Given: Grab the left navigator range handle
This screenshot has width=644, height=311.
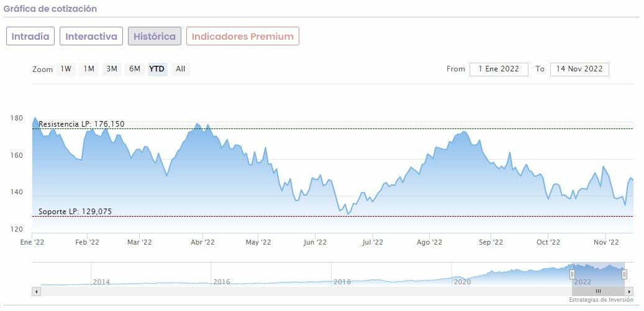Looking at the screenshot, I should (x=572, y=274).
